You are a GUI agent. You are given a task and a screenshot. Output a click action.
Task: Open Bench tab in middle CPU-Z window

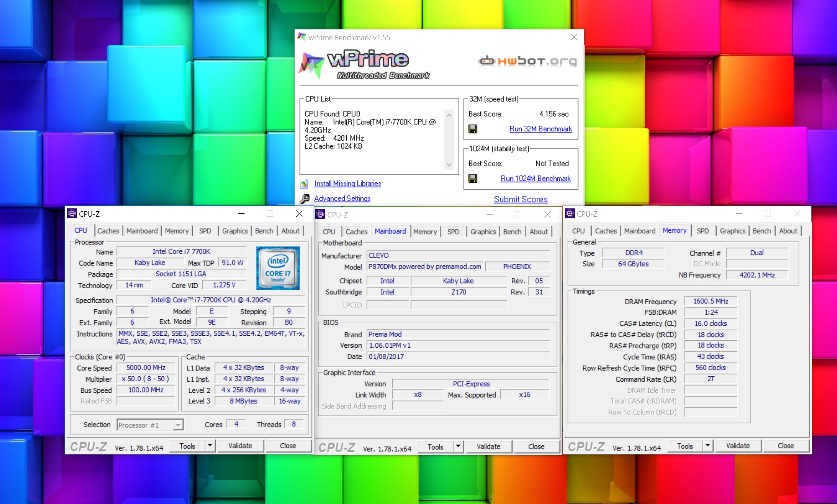(512, 232)
